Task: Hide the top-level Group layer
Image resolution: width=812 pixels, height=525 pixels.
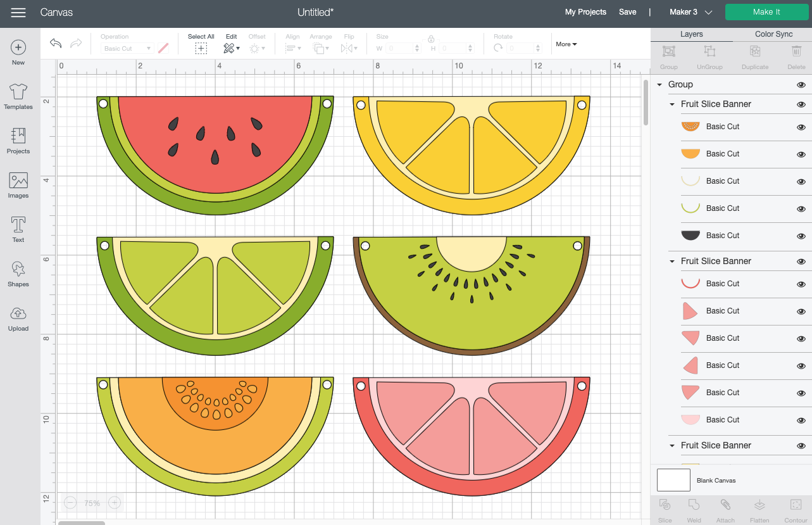Action: click(x=801, y=85)
